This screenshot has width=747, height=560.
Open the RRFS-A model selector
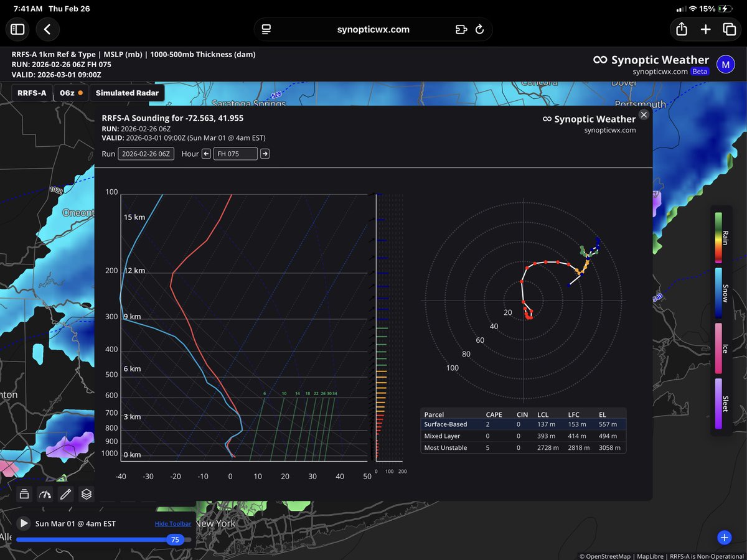[x=32, y=93]
